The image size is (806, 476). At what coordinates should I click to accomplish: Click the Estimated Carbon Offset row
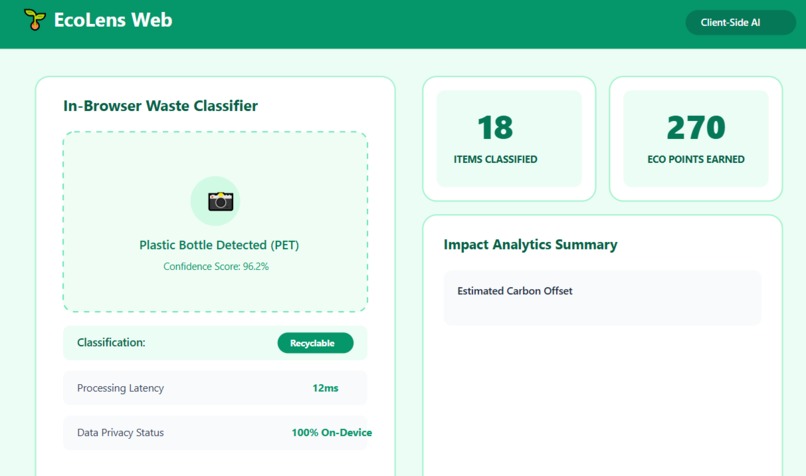pos(602,298)
